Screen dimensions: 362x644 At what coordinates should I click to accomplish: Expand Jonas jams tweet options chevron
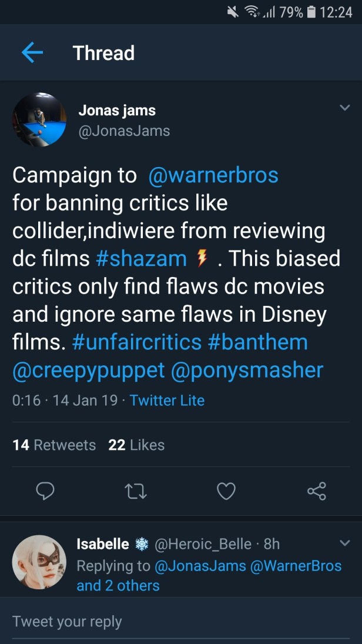click(x=344, y=108)
